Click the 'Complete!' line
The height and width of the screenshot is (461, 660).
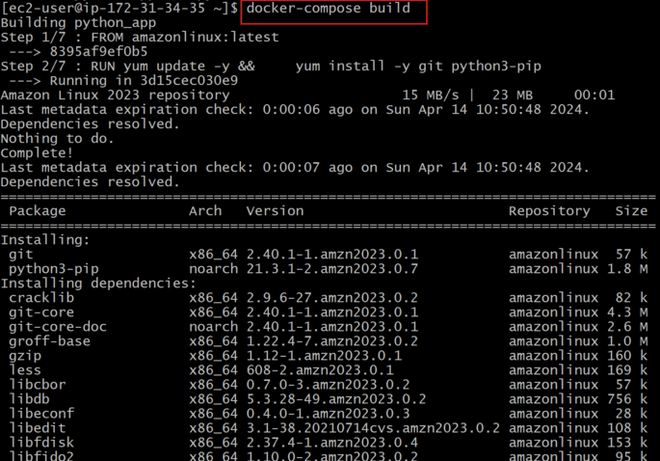37,153
